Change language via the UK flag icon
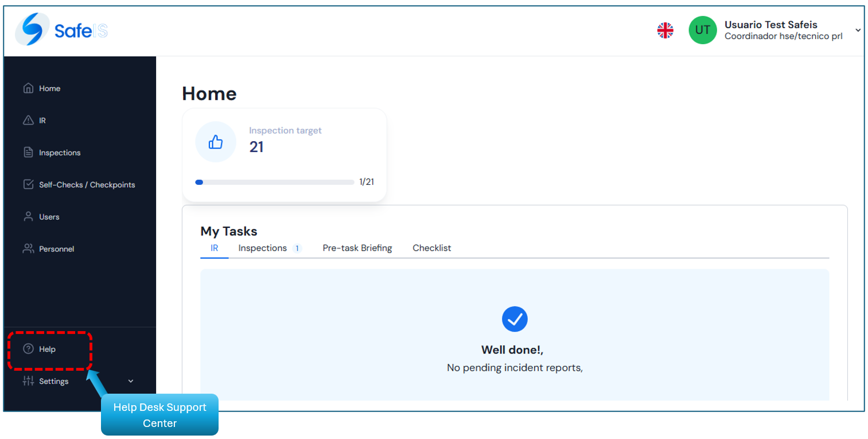 (665, 30)
